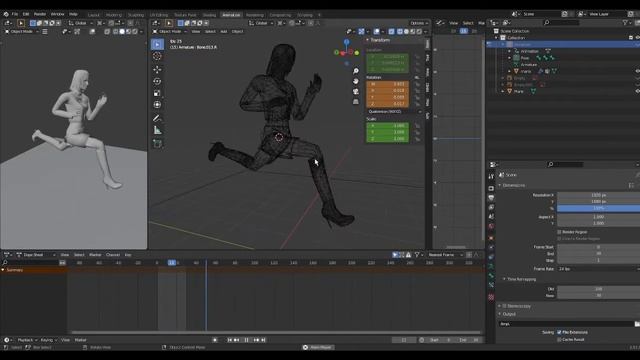Viewport: 640px width, 360px height.
Task: Click the pan view hand icon
Action: 356,81
